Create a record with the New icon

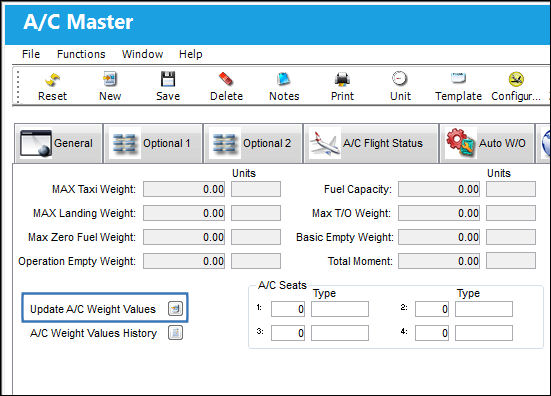click(110, 79)
